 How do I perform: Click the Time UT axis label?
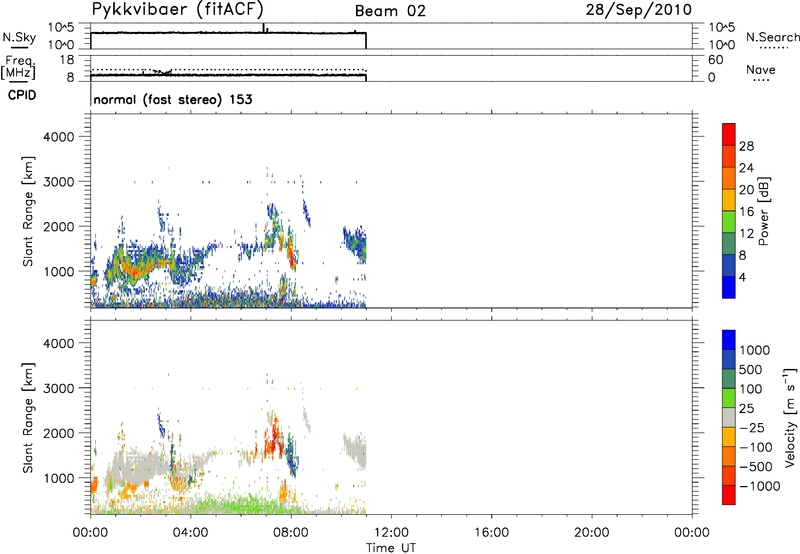click(391, 548)
